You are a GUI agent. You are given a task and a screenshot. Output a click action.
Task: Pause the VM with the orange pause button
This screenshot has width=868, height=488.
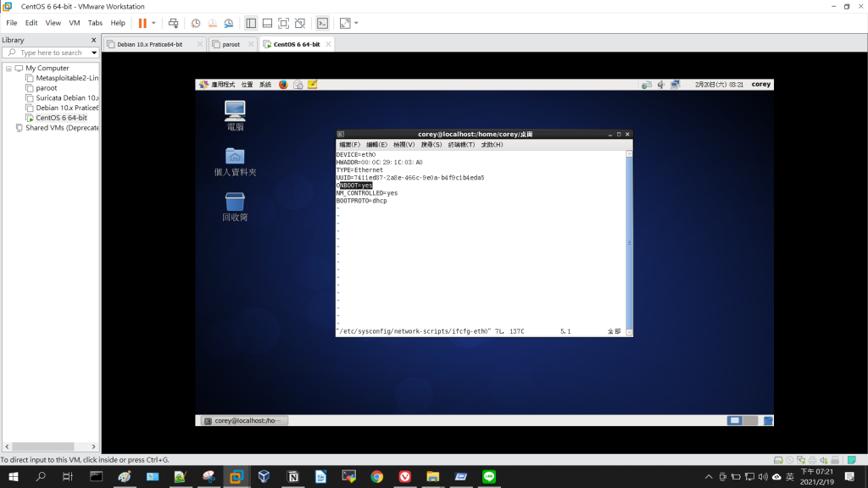(x=142, y=23)
